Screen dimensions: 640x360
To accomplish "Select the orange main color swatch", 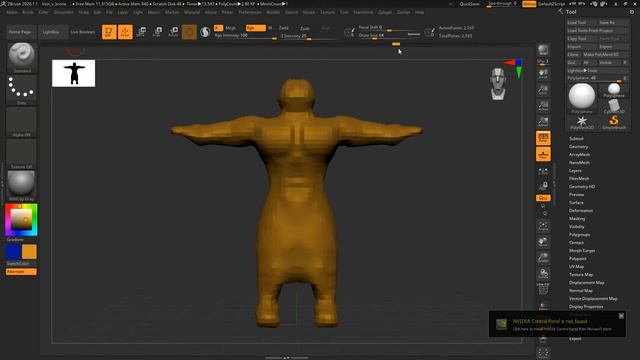I will (x=29, y=252).
